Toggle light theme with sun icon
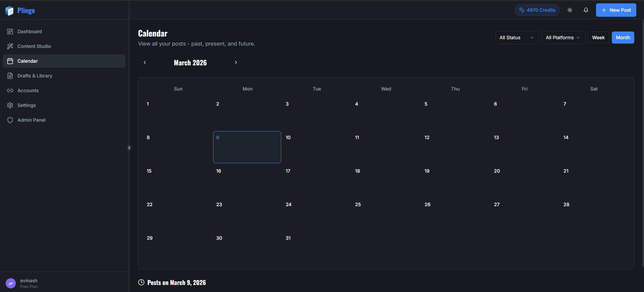Viewport: 644px width, 292px height. [570, 10]
